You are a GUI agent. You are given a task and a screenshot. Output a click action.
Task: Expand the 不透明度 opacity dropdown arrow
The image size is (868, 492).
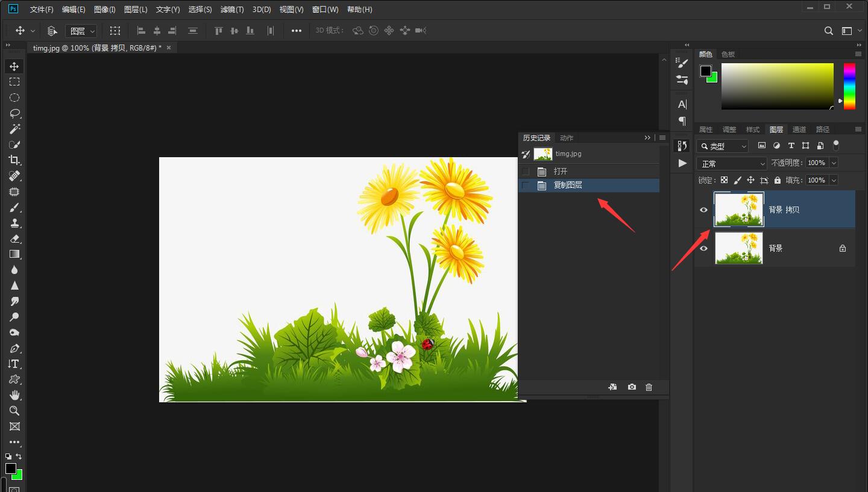point(834,163)
